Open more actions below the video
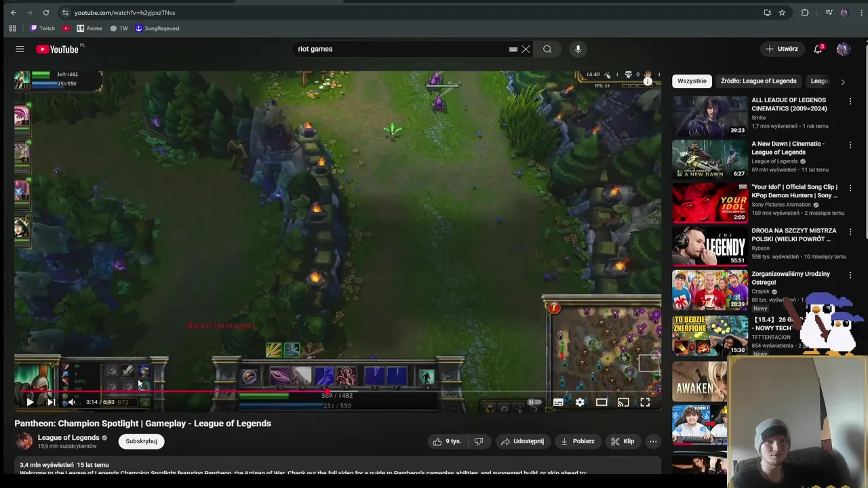868x488 pixels. tap(653, 441)
